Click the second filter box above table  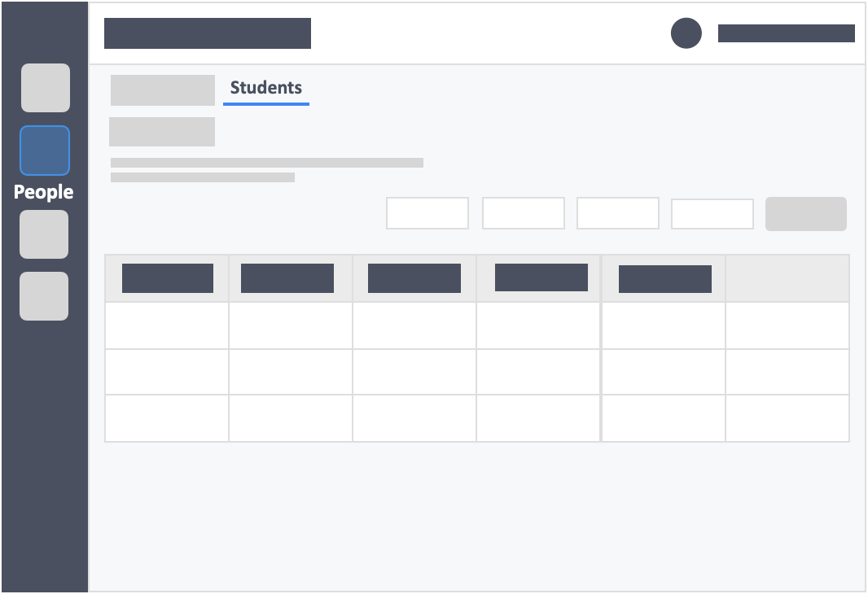tap(524, 213)
